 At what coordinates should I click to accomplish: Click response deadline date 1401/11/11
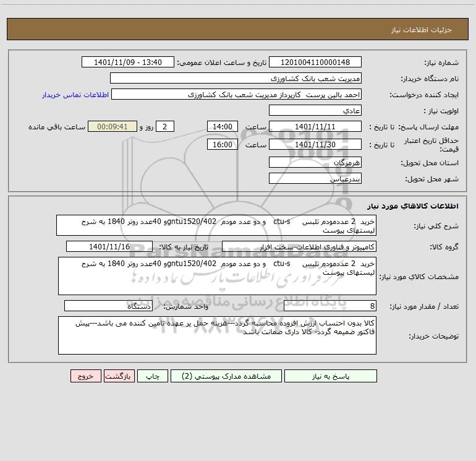[315, 126]
